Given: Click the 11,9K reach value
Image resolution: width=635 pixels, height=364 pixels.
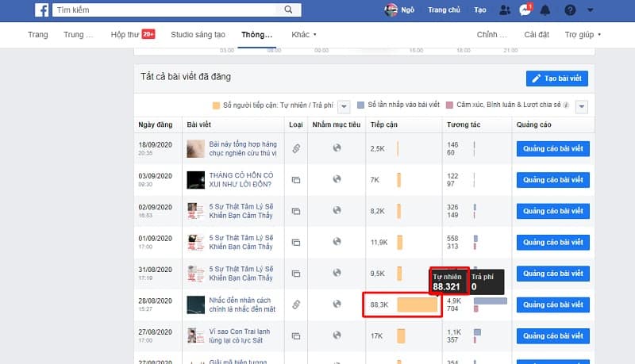Looking at the screenshot, I should click(x=379, y=243).
